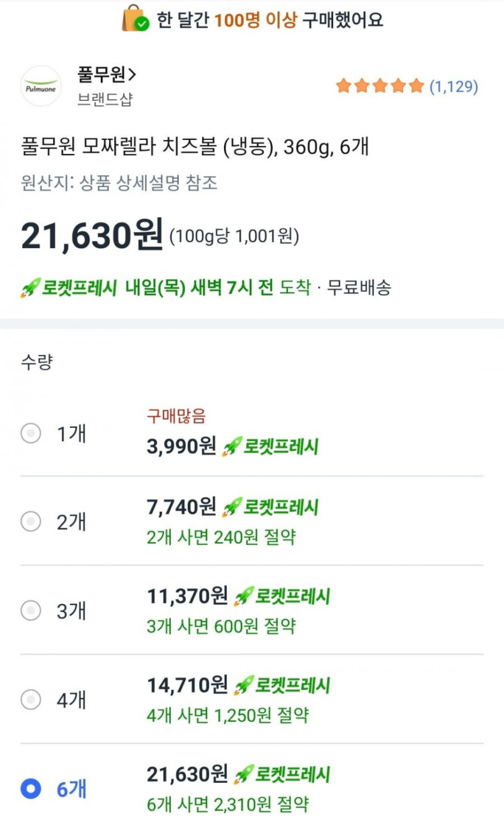Tap the Pulmuone brand logo
Viewport: 504px width, 822px height.
click(41, 86)
